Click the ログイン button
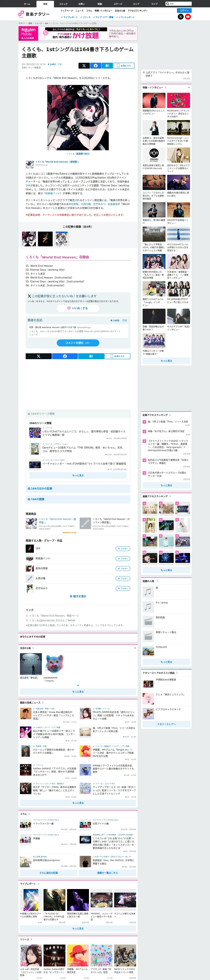 pyautogui.click(x=184, y=10)
